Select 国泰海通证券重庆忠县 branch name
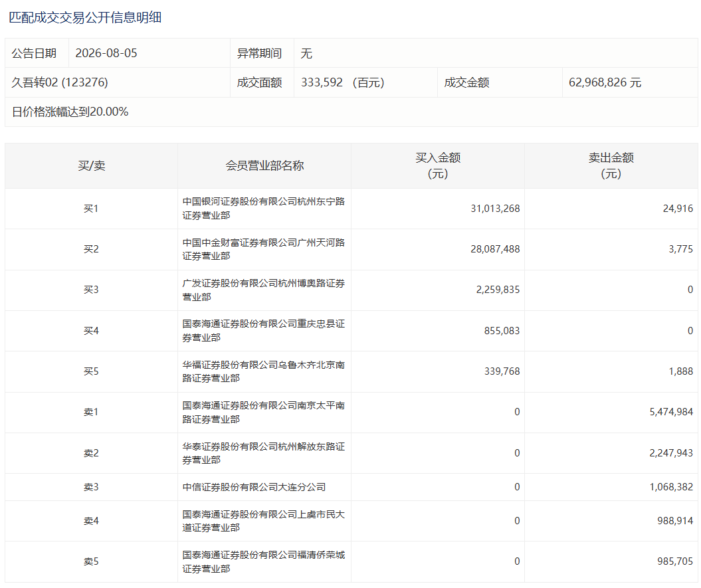Image resolution: width=701 pixels, height=588 pixels. (264, 330)
